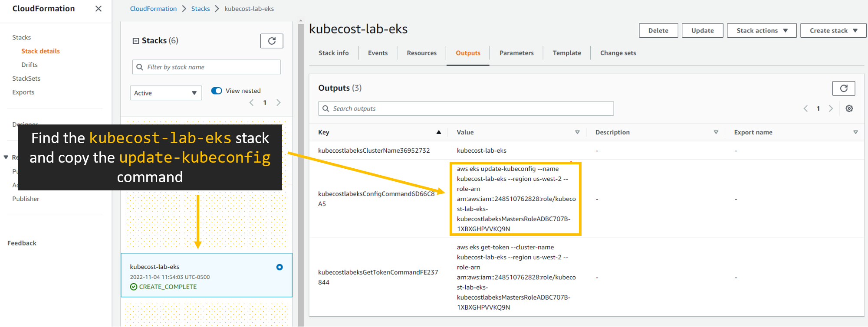Click the search magnifier in stack filter
The height and width of the screenshot is (327, 868).
click(x=140, y=67)
